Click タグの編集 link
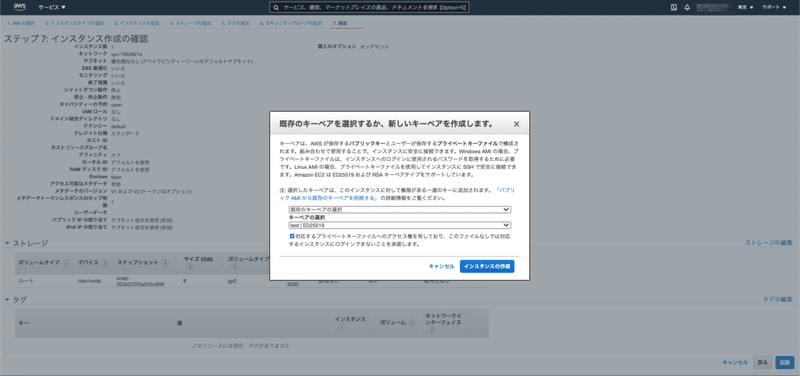The height and width of the screenshot is (376, 800). 778,299
